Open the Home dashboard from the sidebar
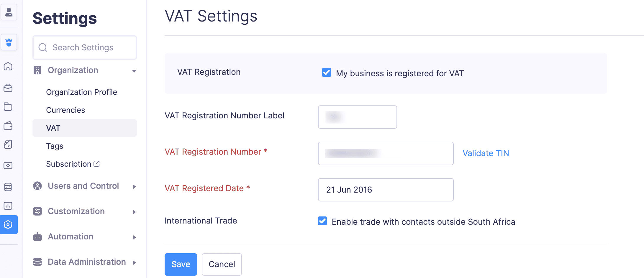 pyautogui.click(x=9, y=67)
